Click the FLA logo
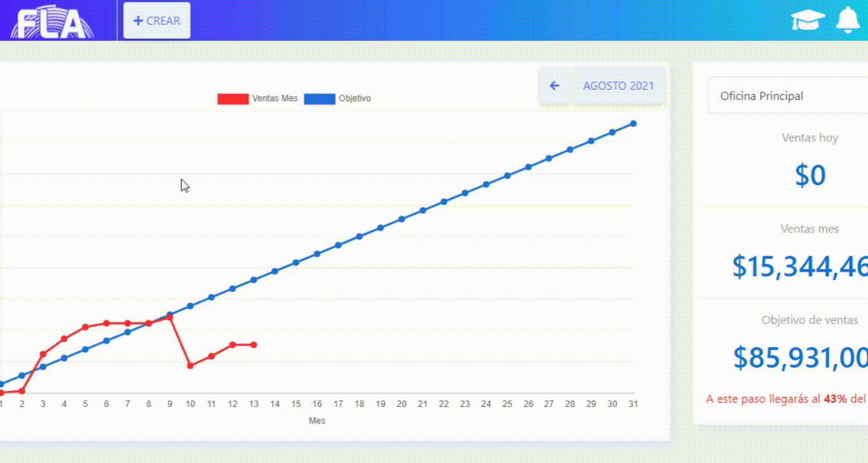 pos(51,23)
